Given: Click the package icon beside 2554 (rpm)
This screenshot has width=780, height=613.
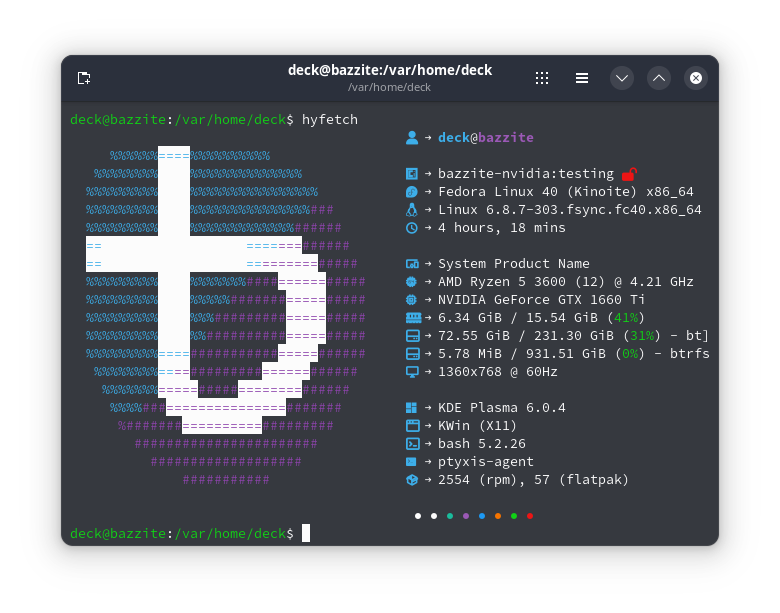Looking at the screenshot, I should coord(411,480).
